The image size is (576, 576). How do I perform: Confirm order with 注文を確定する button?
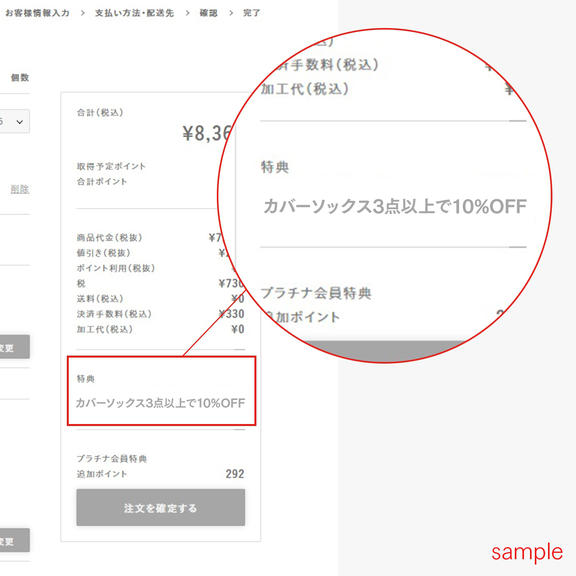coord(161,507)
